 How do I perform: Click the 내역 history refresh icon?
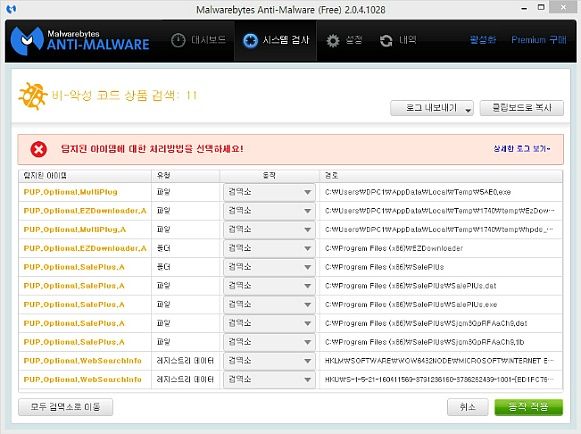[386, 40]
